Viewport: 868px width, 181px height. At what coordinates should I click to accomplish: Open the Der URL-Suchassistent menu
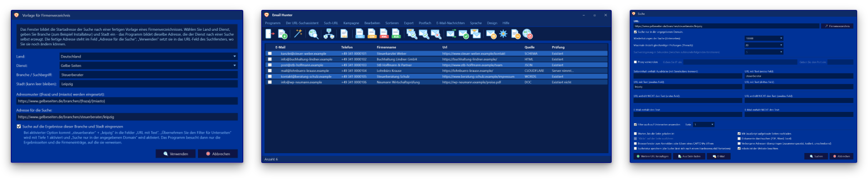[x=302, y=23]
